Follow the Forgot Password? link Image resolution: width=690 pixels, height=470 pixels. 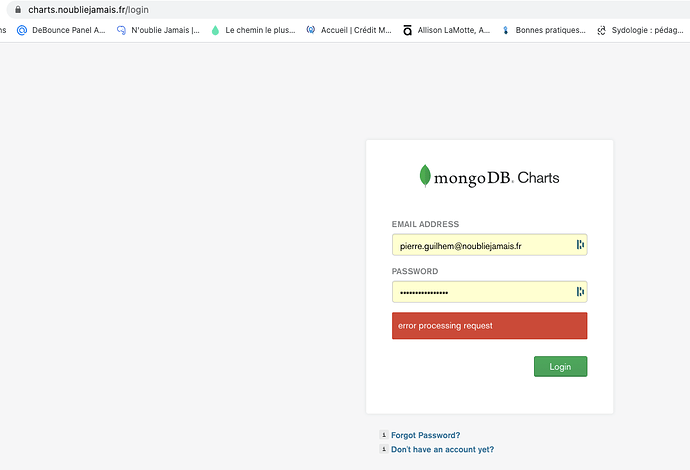coord(425,435)
